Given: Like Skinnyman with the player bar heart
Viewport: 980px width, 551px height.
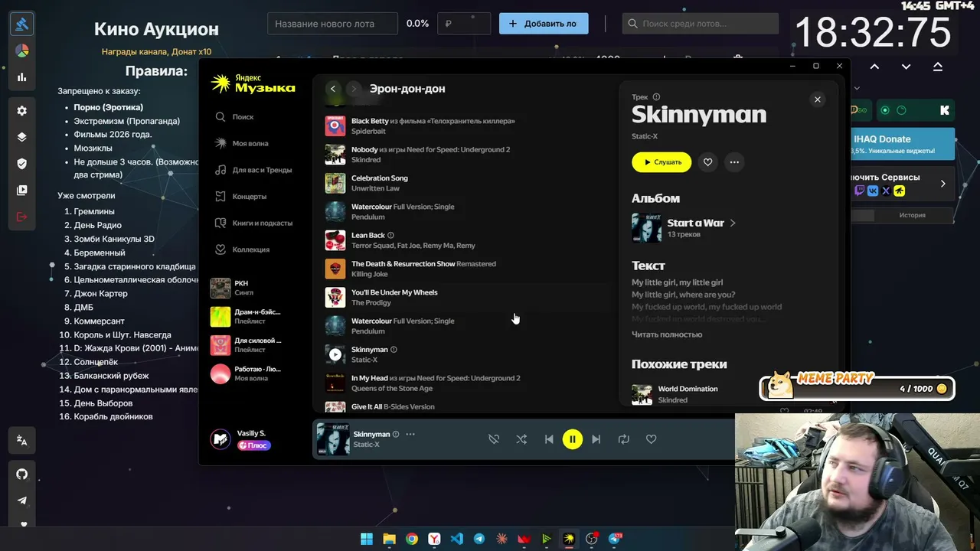Looking at the screenshot, I should [x=651, y=439].
